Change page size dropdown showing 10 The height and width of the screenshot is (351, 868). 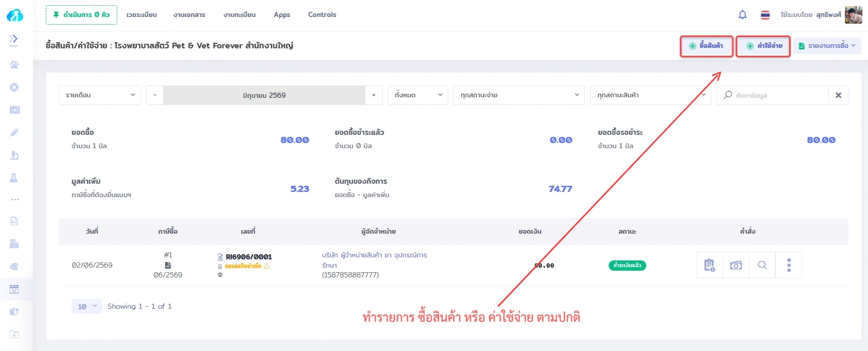point(87,307)
